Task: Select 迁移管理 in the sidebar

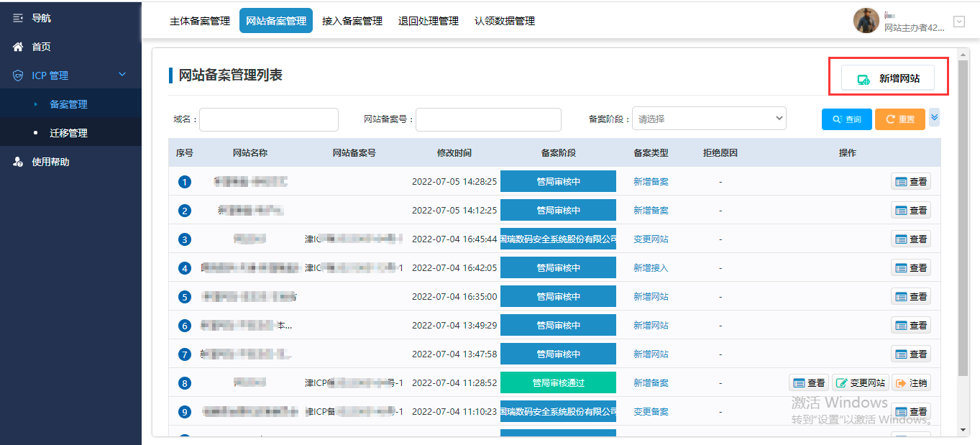Action: tap(68, 133)
